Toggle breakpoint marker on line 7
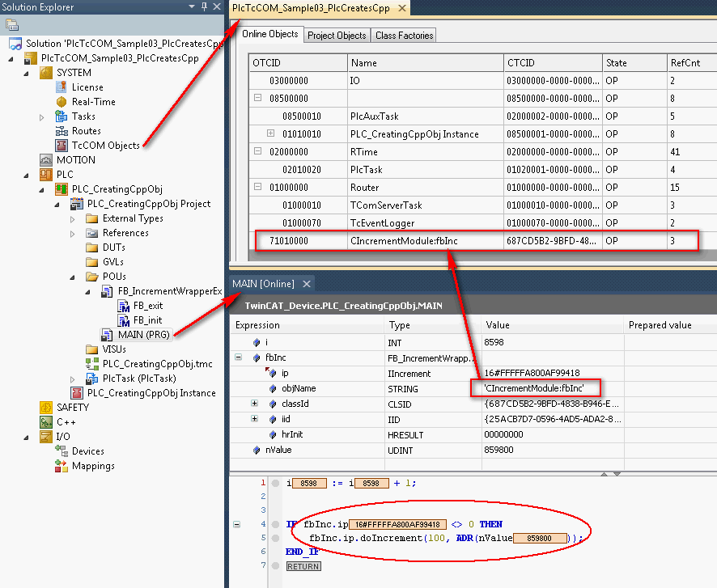Viewport: 717px width, 588px height. point(275,565)
